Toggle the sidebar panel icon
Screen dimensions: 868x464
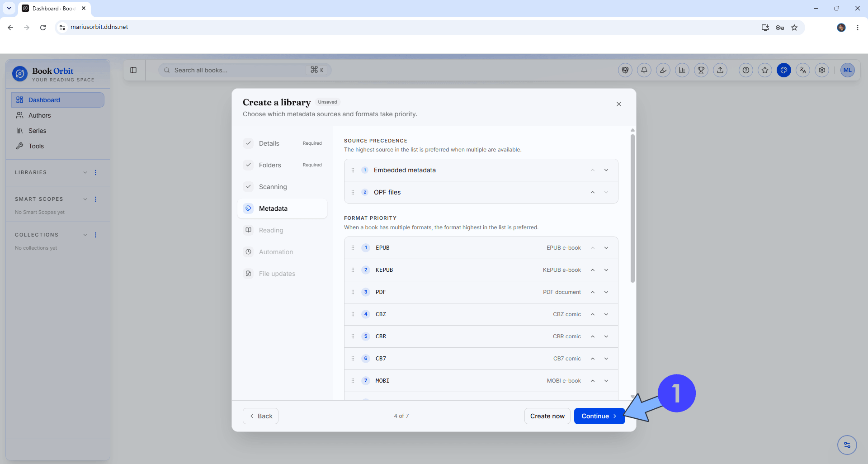[x=133, y=70]
